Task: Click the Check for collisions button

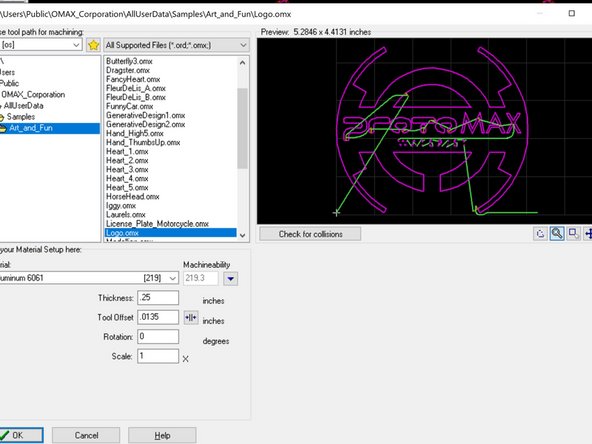Action: click(x=310, y=234)
